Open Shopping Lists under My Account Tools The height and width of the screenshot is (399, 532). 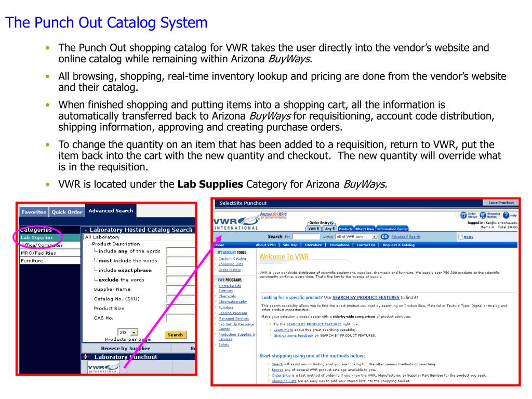(231, 264)
